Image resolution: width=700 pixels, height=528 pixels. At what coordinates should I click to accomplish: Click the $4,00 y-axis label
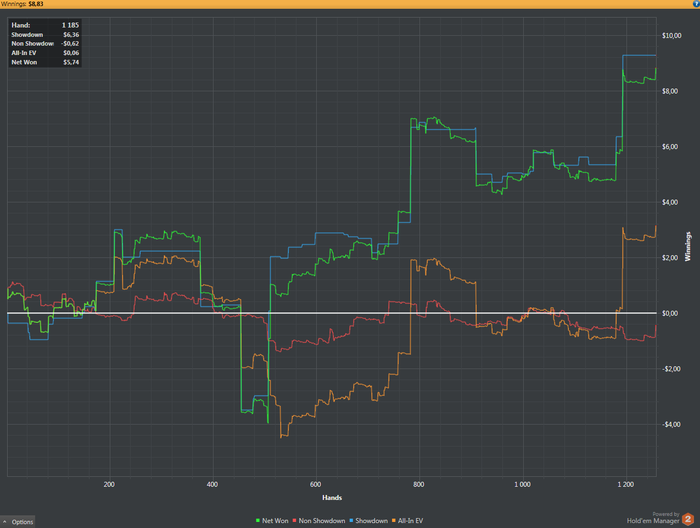670,202
